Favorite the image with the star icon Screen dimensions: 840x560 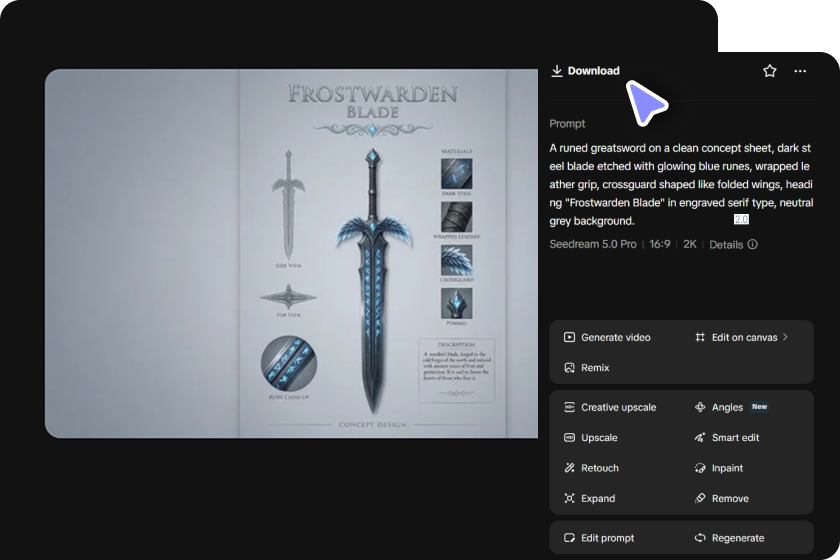pyautogui.click(x=770, y=71)
